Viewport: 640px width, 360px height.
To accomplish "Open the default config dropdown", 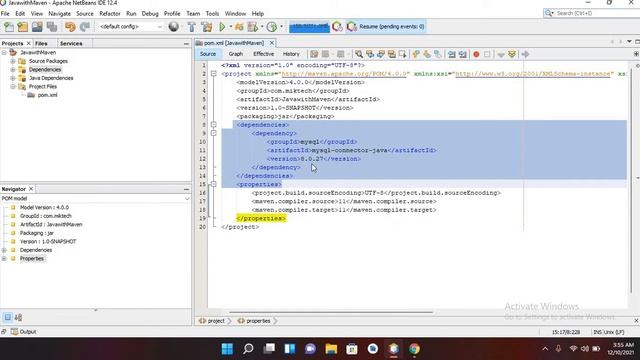I will [x=131, y=27].
